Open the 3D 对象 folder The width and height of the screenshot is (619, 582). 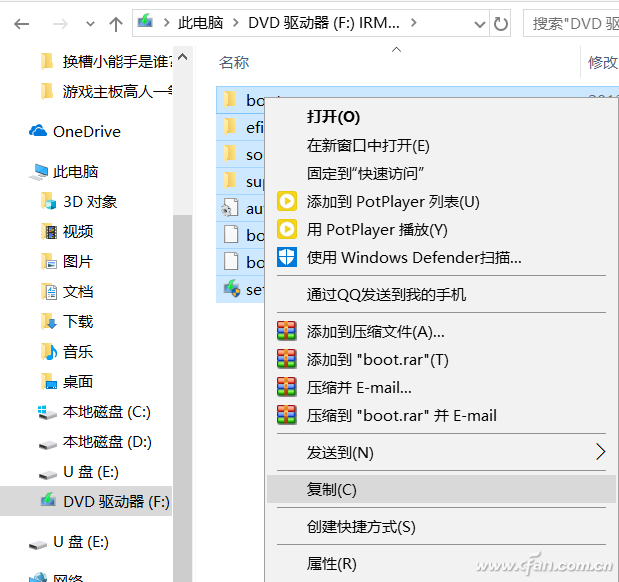pos(90,202)
